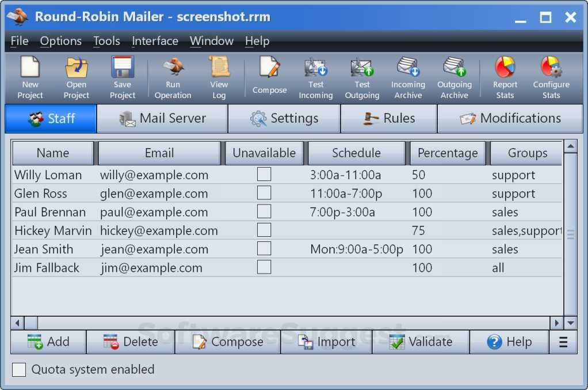Mark Jean Smith as unavailable
This screenshot has height=390, width=588.
(x=264, y=249)
